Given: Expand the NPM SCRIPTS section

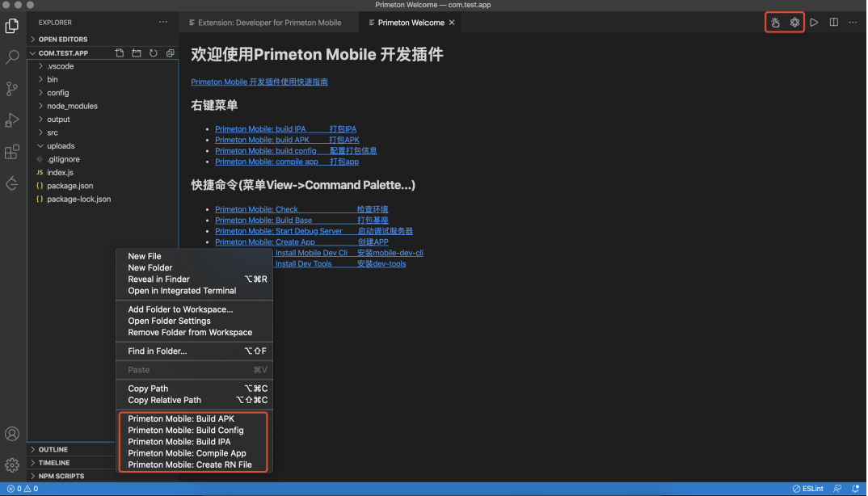Looking at the screenshot, I should [61, 477].
